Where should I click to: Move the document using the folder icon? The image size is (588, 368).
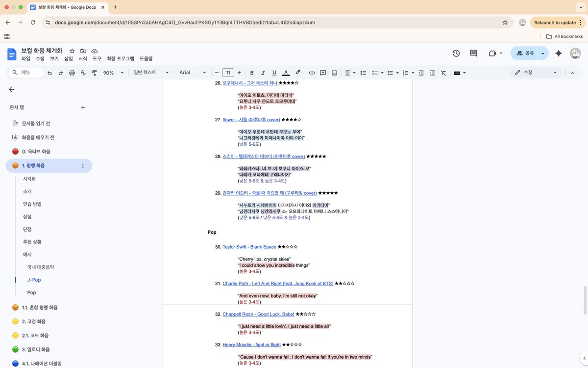(x=83, y=51)
